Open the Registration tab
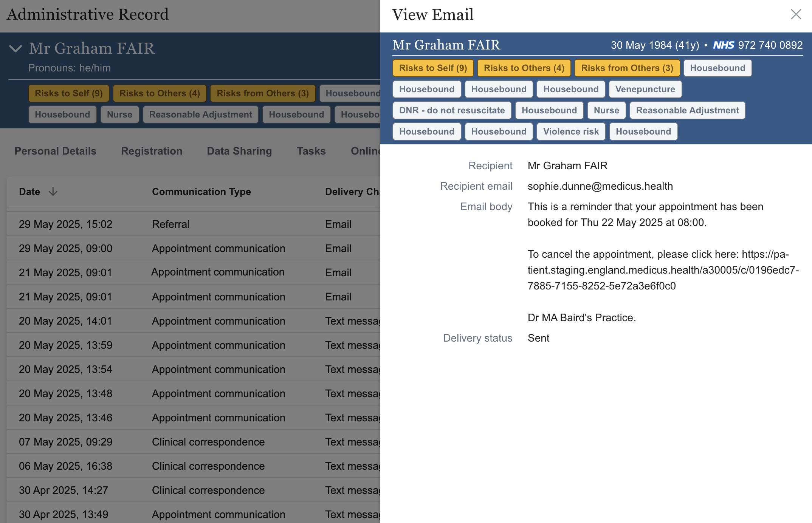812x523 pixels. [x=152, y=151]
